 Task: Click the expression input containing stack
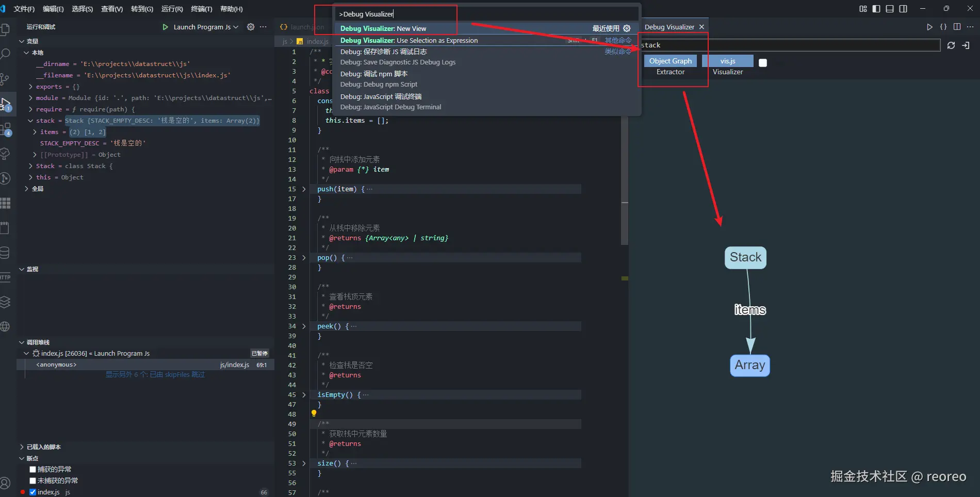click(789, 45)
